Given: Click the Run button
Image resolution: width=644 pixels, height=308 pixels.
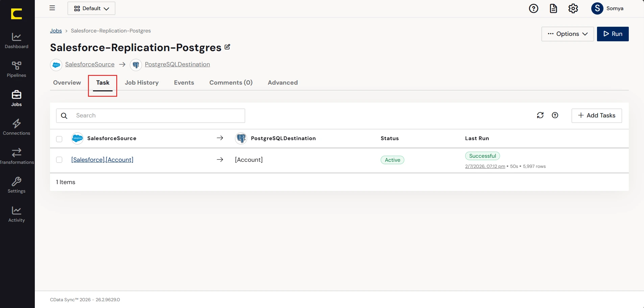Looking at the screenshot, I should (613, 34).
